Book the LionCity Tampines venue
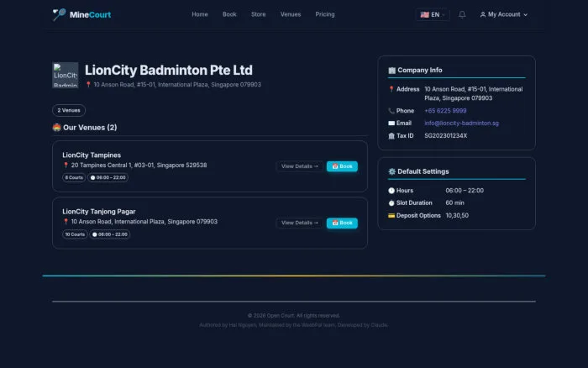Image resolution: width=588 pixels, height=368 pixels. tap(342, 166)
